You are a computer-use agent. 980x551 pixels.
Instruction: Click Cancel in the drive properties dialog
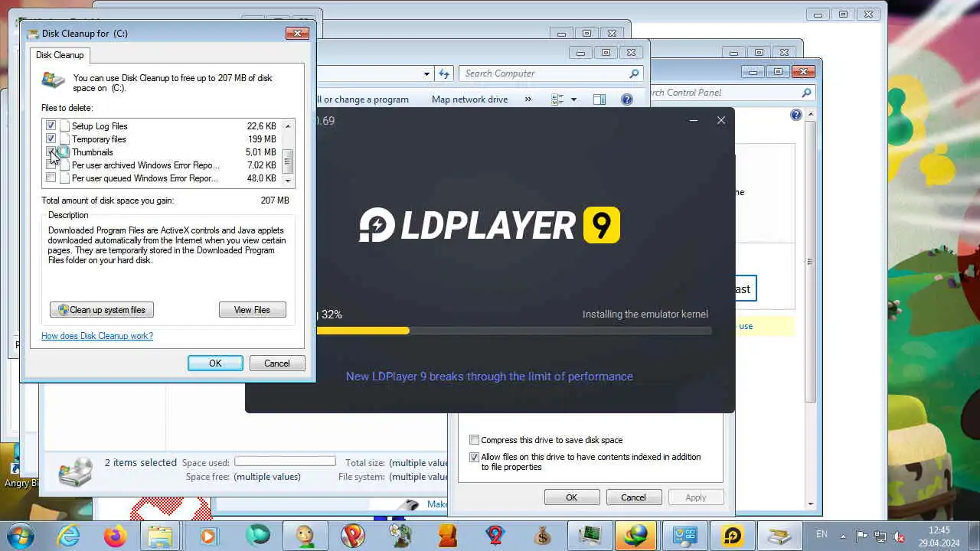click(x=633, y=497)
